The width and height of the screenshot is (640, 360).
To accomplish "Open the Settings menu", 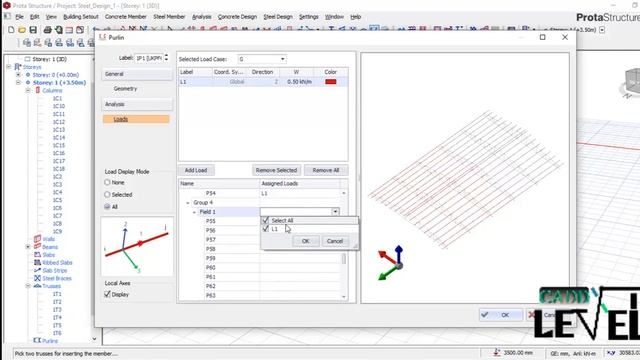I will click(x=309, y=17).
